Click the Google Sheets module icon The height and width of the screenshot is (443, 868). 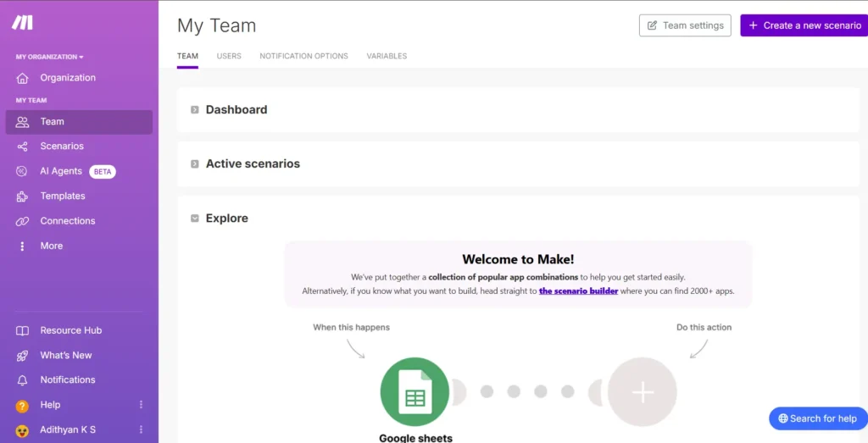pos(415,391)
